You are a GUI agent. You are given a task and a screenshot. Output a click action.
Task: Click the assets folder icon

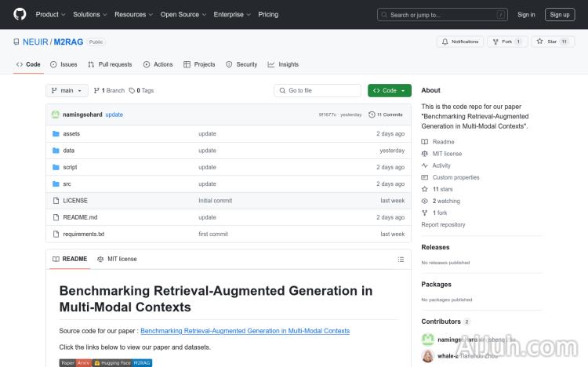pos(56,134)
